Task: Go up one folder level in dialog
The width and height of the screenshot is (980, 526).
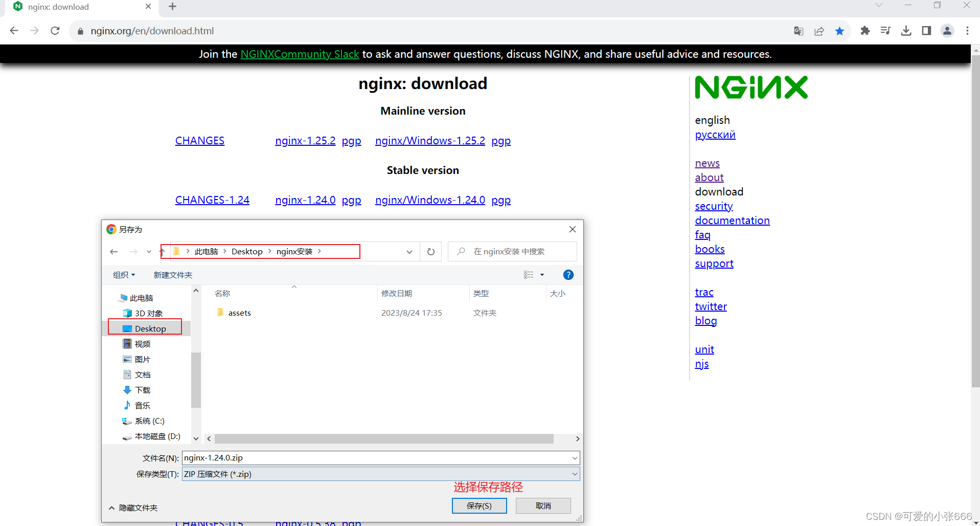Action: pos(162,252)
